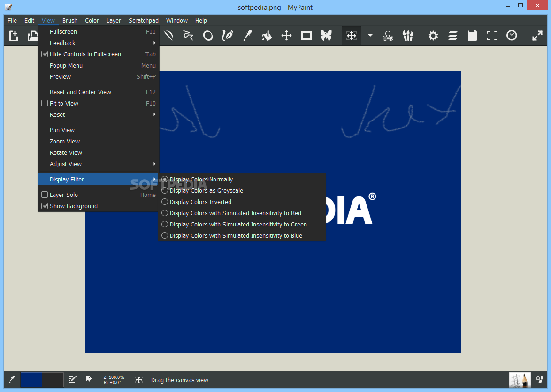Choose Simulated Insensitivity to Blue filter
This screenshot has height=392, width=551.
[242, 235]
